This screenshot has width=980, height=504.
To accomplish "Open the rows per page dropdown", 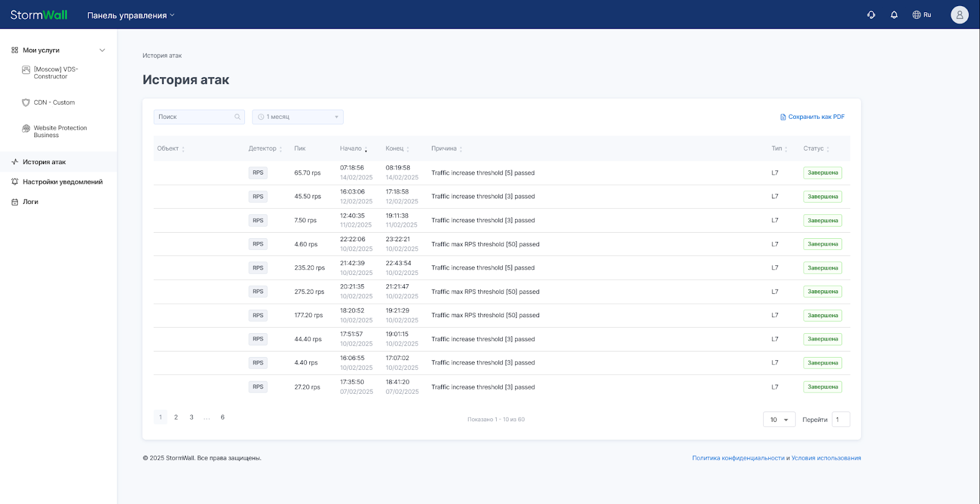I will click(x=779, y=419).
